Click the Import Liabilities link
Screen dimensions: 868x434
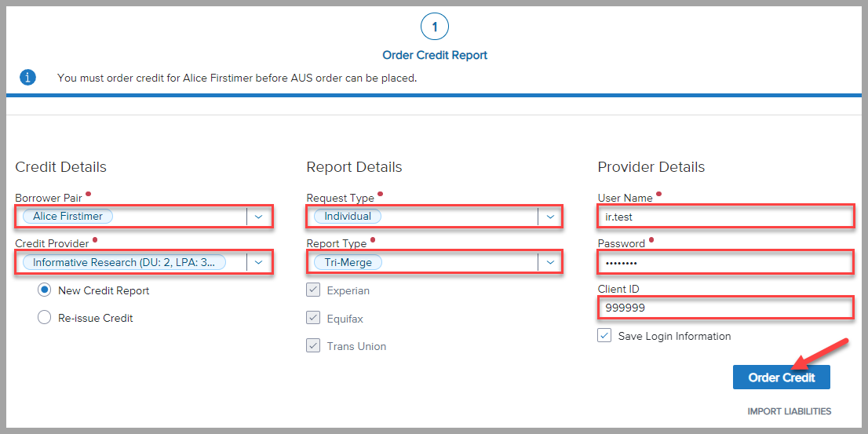(x=789, y=411)
